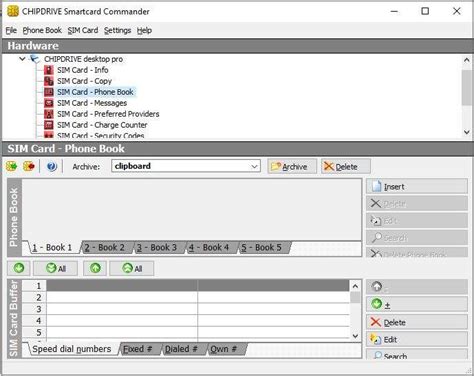Click Hardware tree scrollbar up arrow
Image resolution: width=474 pixels, height=376 pixels.
[x=467, y=60]
